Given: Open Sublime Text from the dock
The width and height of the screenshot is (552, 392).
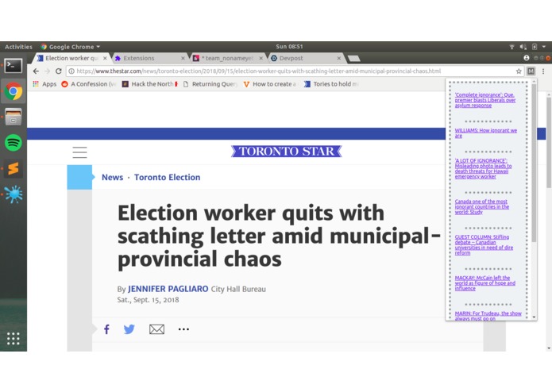Looking at the screenshot, I should 13,168.
